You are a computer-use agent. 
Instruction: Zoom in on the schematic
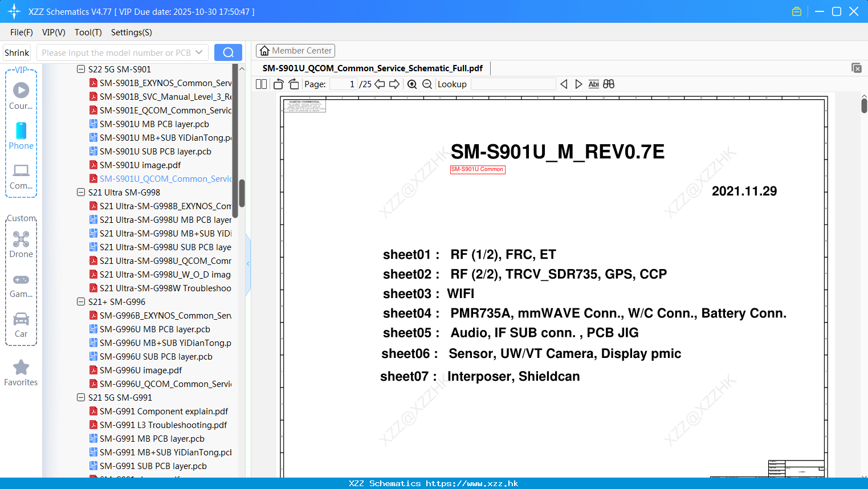click(x=412, y=84)
